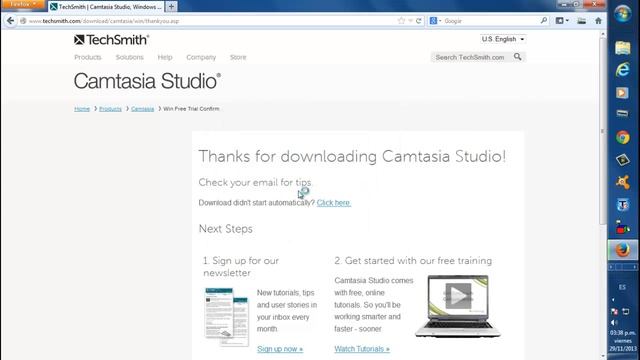This screenshot has width=640, height=360.
Task: Open the Store navigation item
Action: pyautogui.click(x=238, y=57)
